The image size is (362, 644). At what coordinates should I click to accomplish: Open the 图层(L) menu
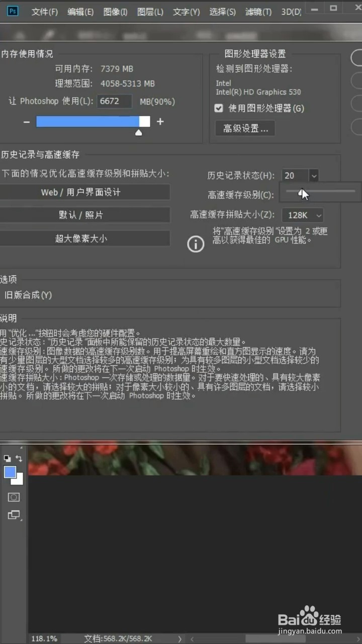click(x=150, y=12)
